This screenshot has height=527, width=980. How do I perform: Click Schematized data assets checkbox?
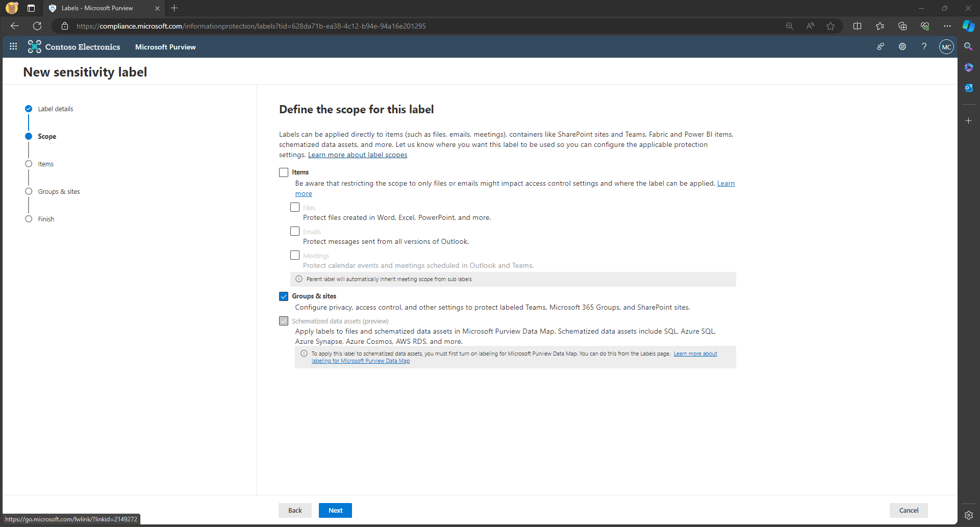click(x=284, y=321)
